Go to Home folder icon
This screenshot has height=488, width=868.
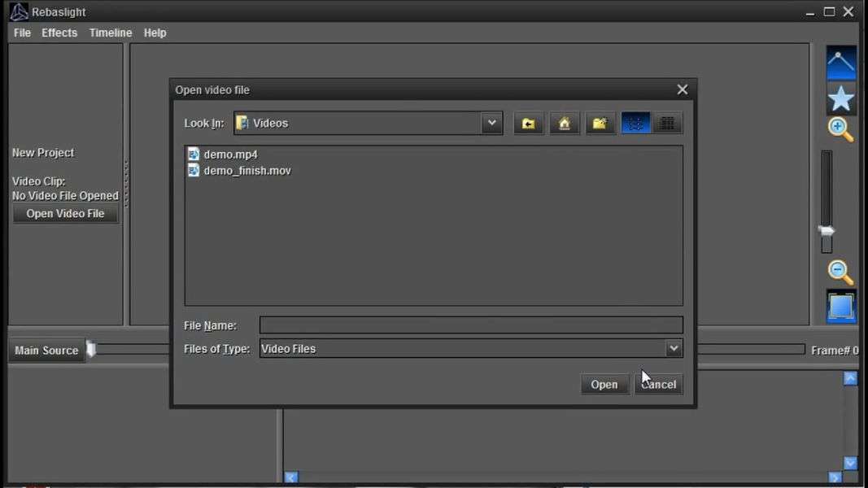click(564, 124)
